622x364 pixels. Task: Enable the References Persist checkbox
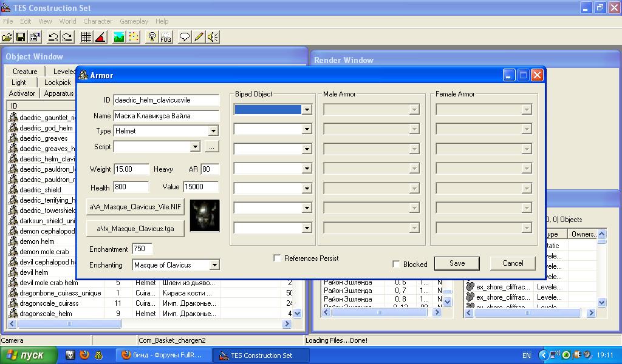click(x=278, y=258)
